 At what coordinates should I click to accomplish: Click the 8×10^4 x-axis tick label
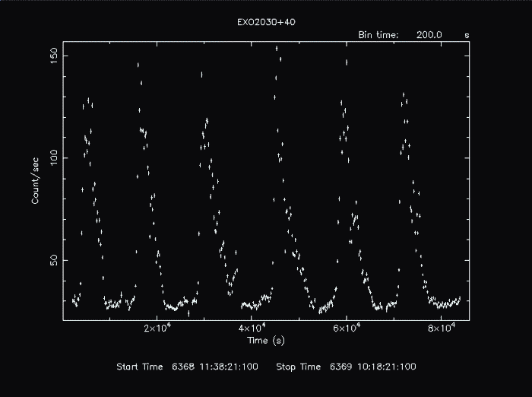click(x=442, y=328)
